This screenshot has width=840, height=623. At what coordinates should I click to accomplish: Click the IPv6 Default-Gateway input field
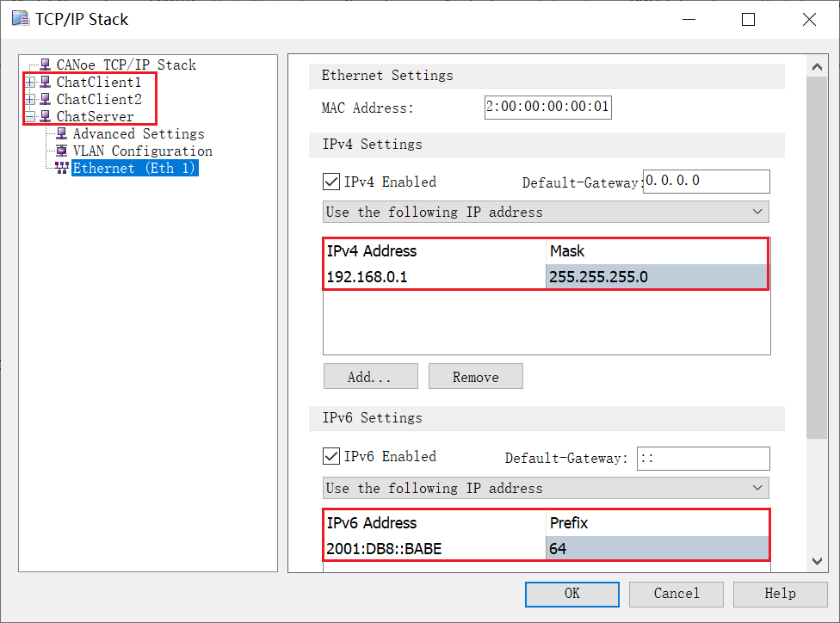coord(703,458)
